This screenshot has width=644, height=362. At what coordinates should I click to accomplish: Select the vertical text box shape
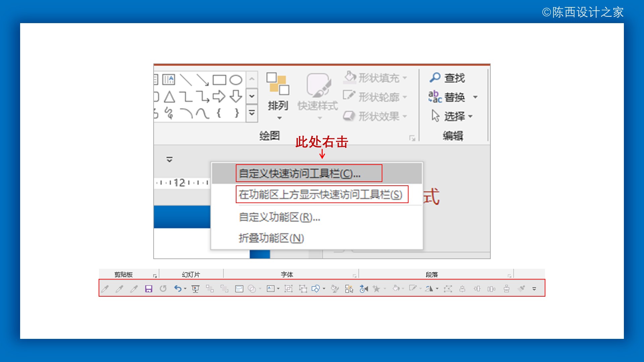click(x=168, y=80)
